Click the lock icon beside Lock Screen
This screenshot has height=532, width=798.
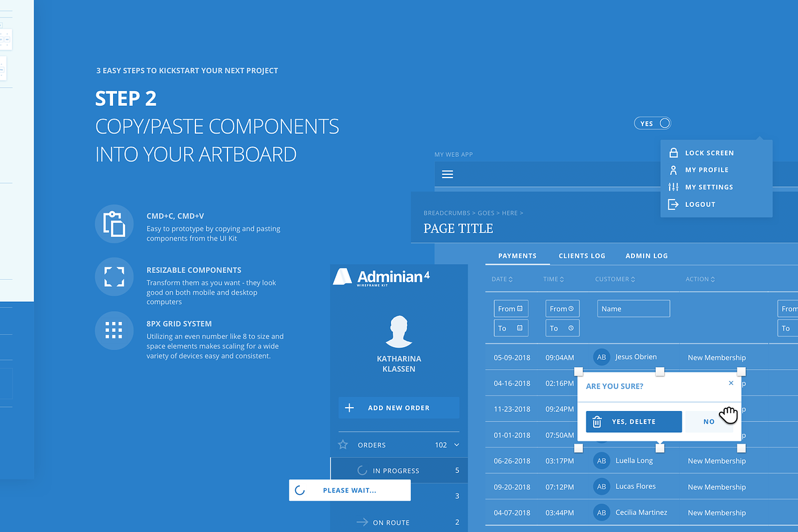[x=674, y=153]
